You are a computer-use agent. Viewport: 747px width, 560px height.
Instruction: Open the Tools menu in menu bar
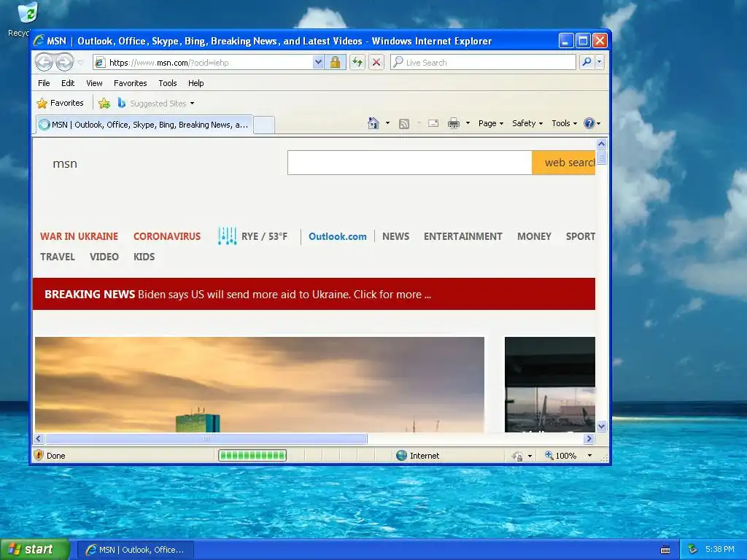click(168, 83)
